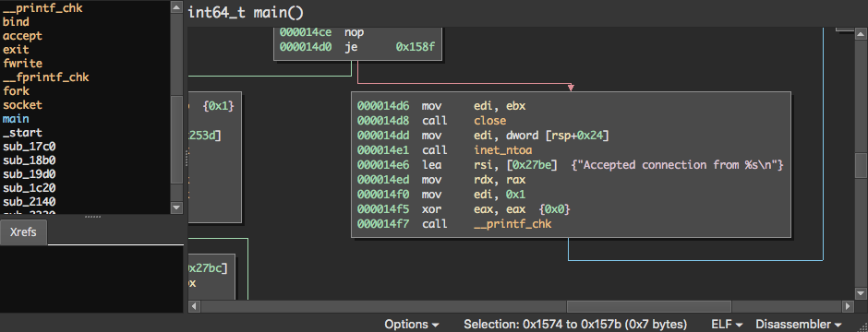This screenshot has height=332, width=868.
Task: Open the Options dropdown in status bar
Action: [411, 325]
